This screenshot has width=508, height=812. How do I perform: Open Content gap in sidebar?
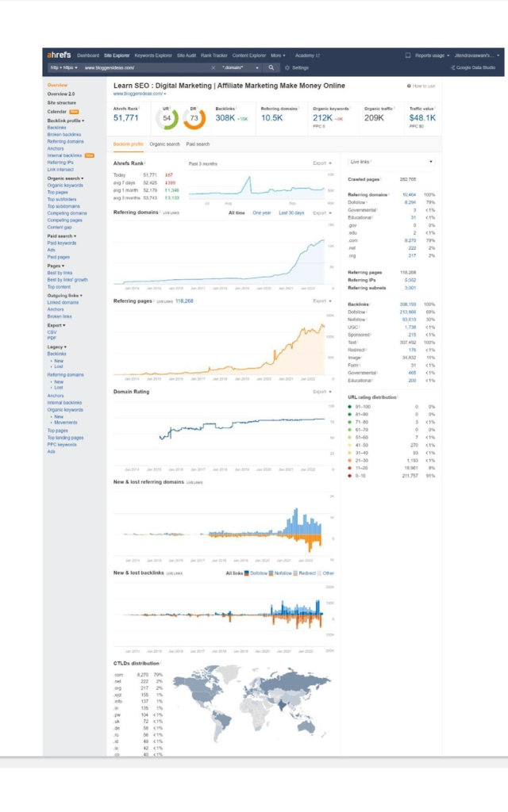tap(60, 227)
